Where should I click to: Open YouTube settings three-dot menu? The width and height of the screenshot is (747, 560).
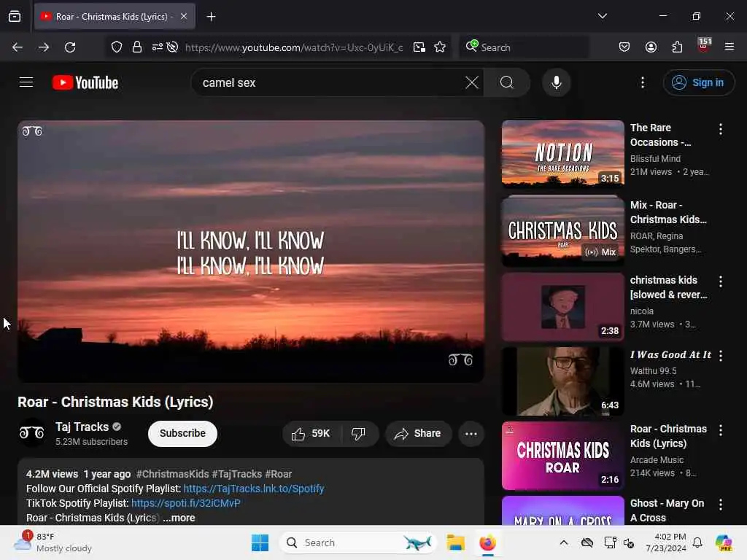click(642, 82)
